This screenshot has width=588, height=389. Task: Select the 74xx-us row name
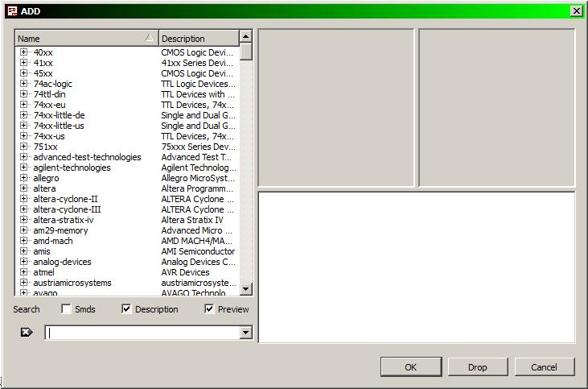(x=49, y=136)
